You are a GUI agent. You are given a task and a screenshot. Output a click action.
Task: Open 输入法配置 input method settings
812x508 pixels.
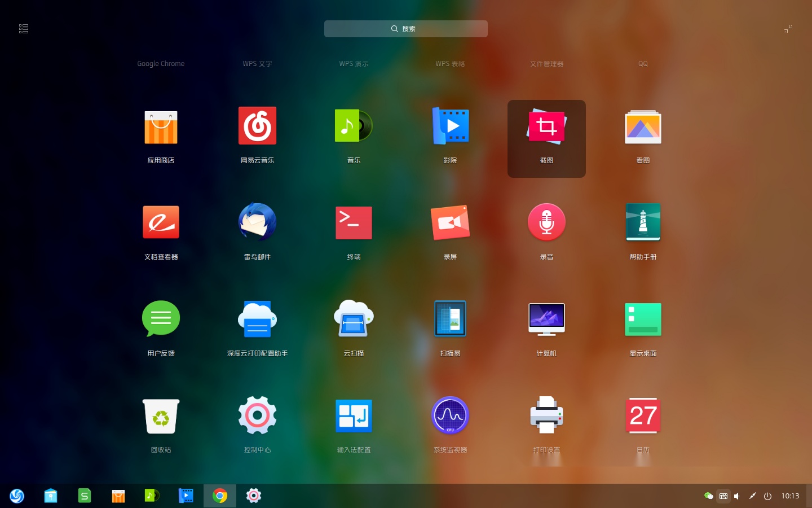click(354, 415)
